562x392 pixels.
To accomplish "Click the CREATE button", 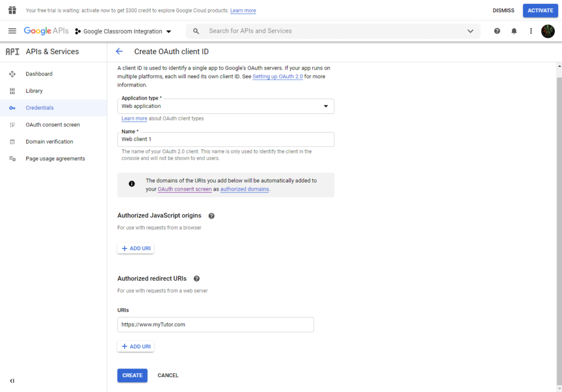I will (x=132, y=375).
